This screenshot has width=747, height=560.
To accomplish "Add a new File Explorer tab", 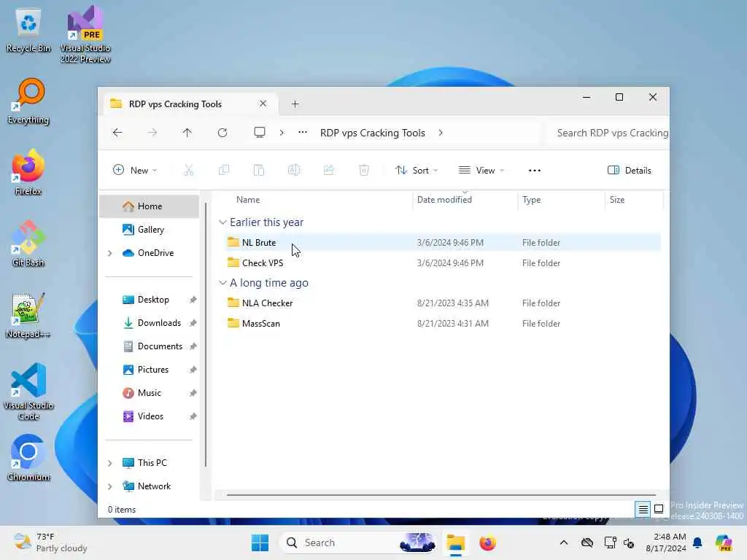I will (x=295, y=104).
